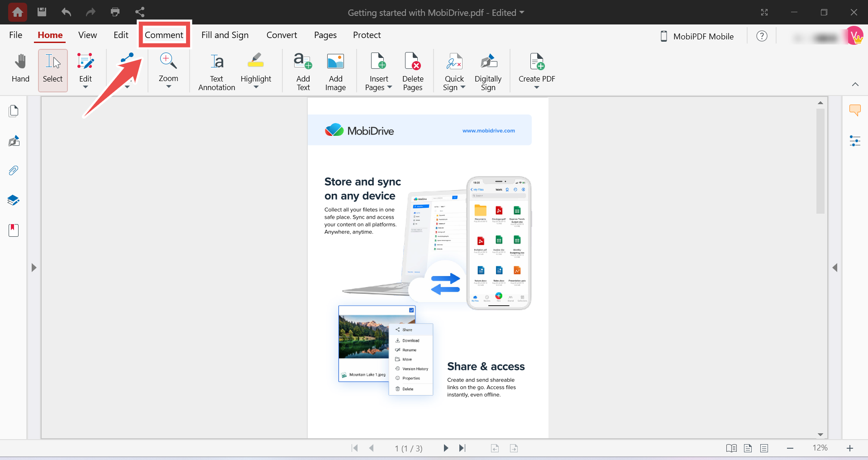Viewport: 868px width, 460px height.
Task: Expand the Quick Sign dropdown arrow
Action: [x=463, y=87]
